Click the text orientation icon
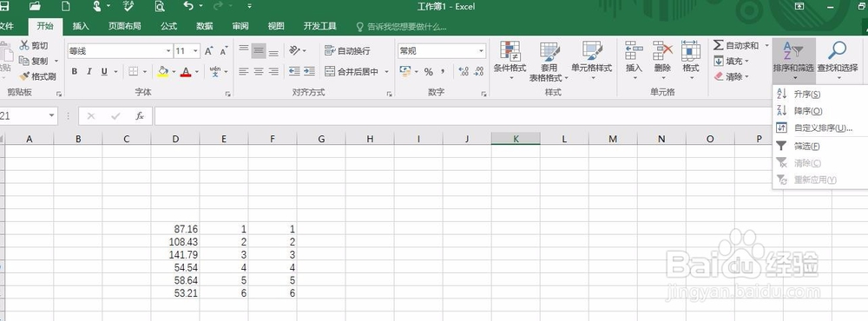Screen dimensions: 868x321 coord(294,50)
